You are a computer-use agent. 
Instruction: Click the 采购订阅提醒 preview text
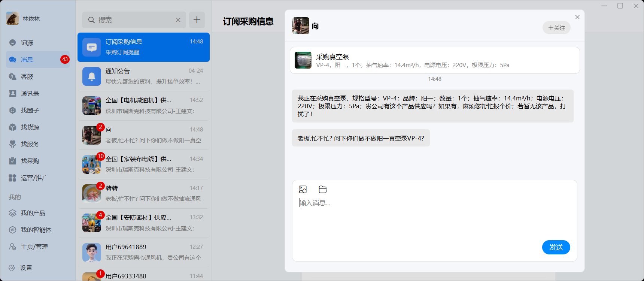click(x=122, y=52)
